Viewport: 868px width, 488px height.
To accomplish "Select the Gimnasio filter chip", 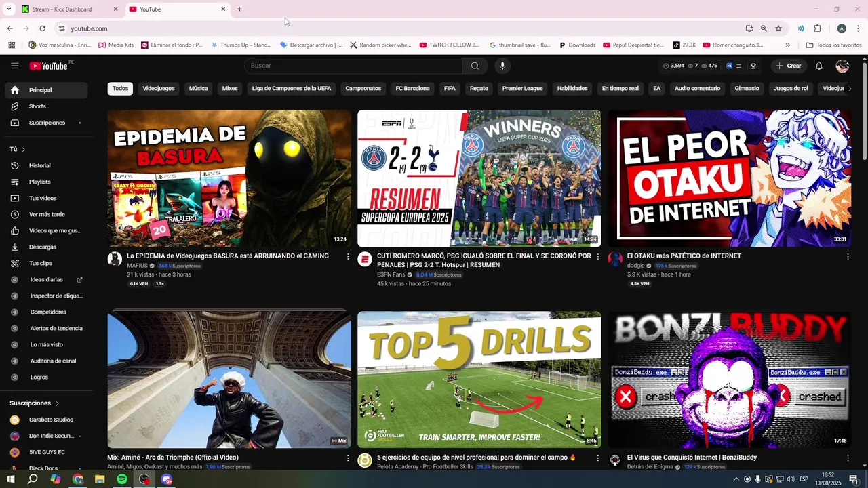I will (747, 88).
